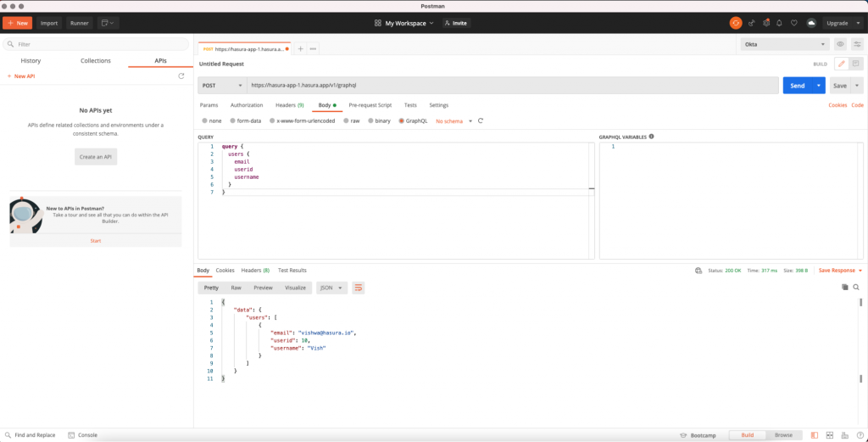Screen dimensions: 868x442
Task: Switch to Build mode toggle
Action: [x=748, y=435]
